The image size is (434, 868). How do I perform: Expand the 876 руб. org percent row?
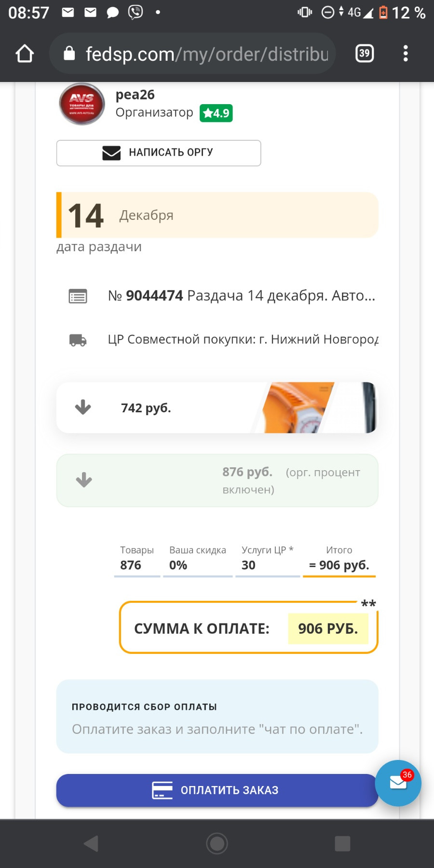coord(84,480)
